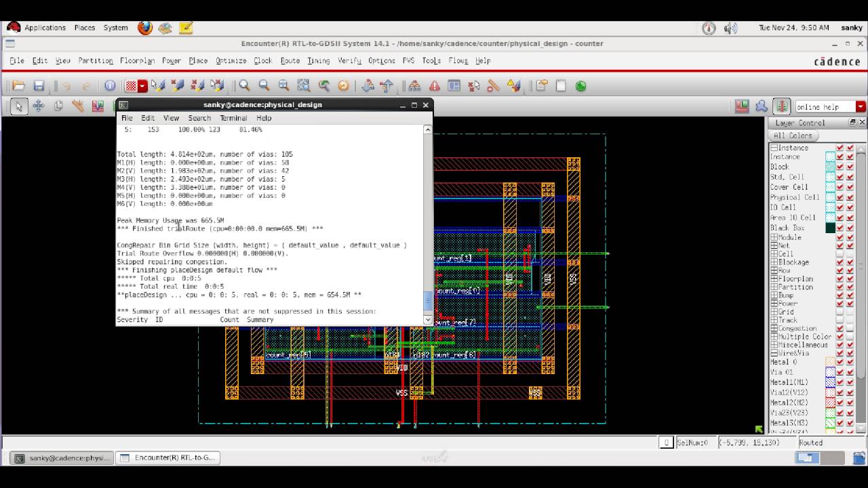868x488 pixels.
Task: Open the Places menu in top panel
Action: click(84, 28)
